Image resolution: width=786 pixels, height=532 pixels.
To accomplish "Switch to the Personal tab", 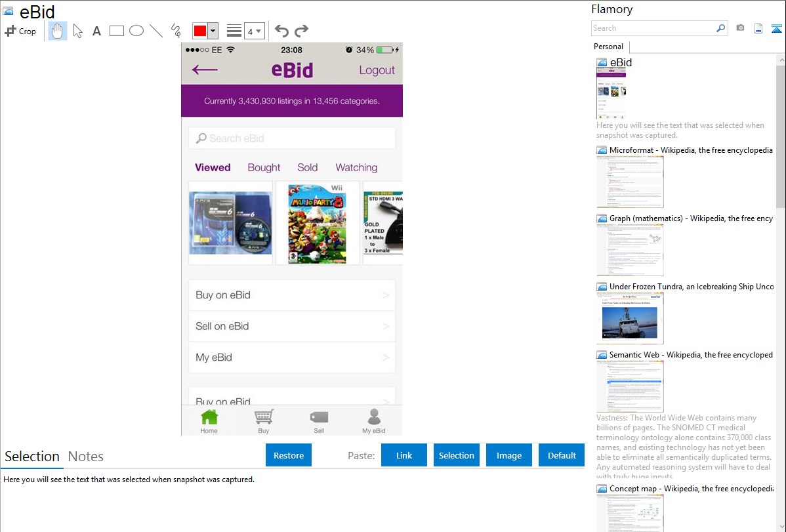I will tap(609, 47).
